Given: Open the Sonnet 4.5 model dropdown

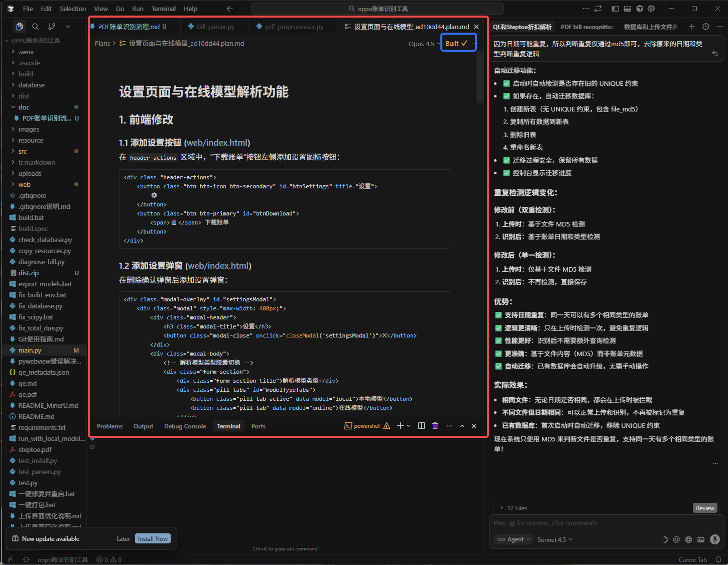Looking at the screenshot, I should coord(555,539).
